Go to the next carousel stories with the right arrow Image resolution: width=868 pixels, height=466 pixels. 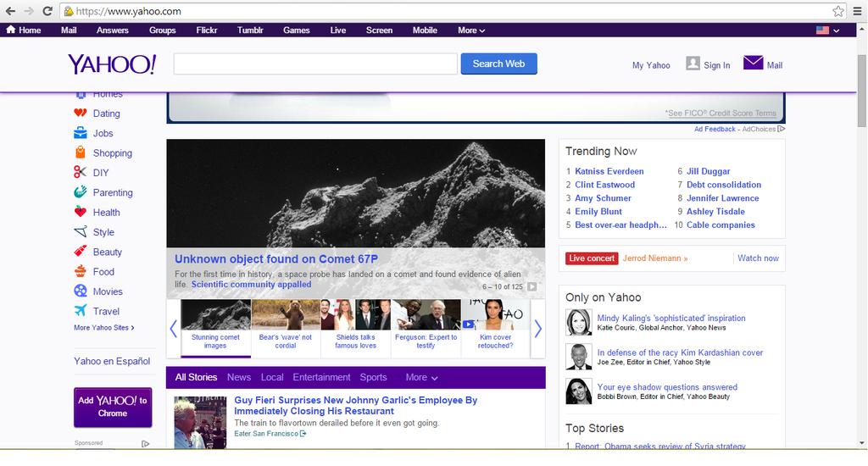(x=537, y=329)
